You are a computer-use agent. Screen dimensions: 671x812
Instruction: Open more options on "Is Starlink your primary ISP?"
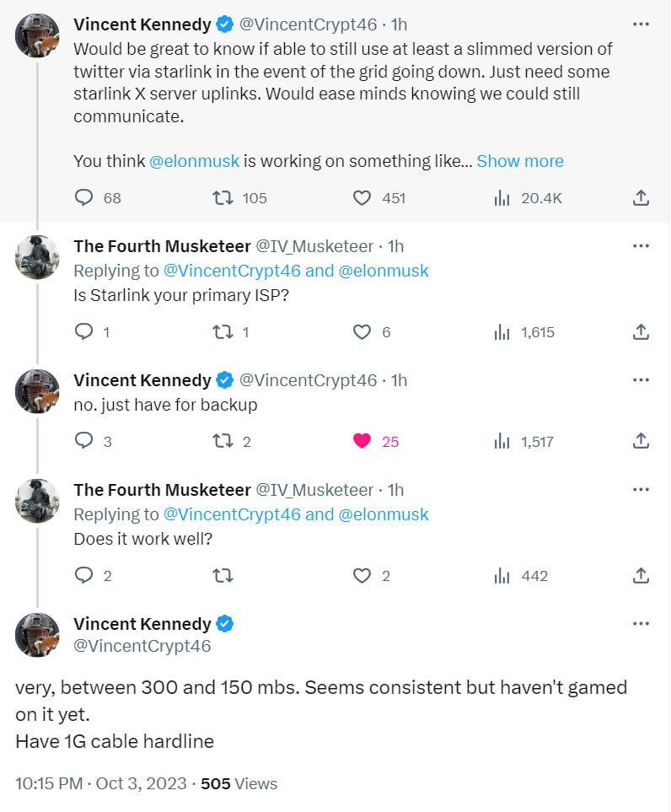click(641, 245)
